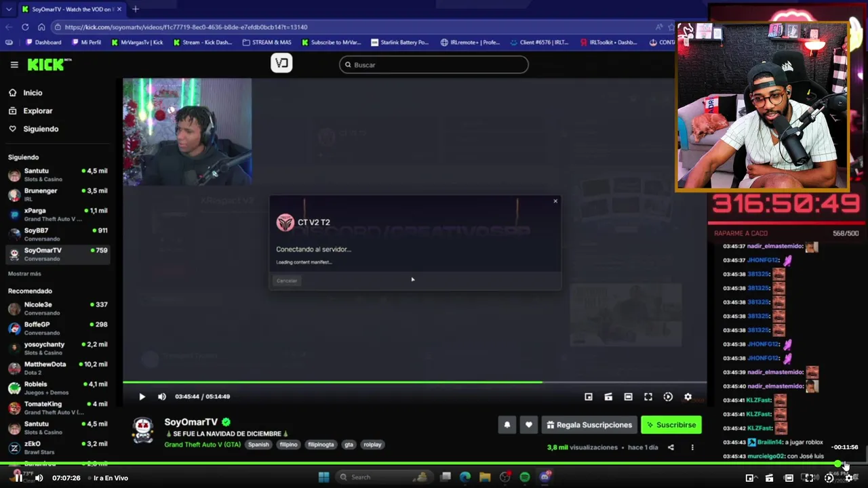Click the SoyOmarTV channel avatar
Image resolution: width=868 pixels, height=488 pixels.
click(x=142, y=430)
